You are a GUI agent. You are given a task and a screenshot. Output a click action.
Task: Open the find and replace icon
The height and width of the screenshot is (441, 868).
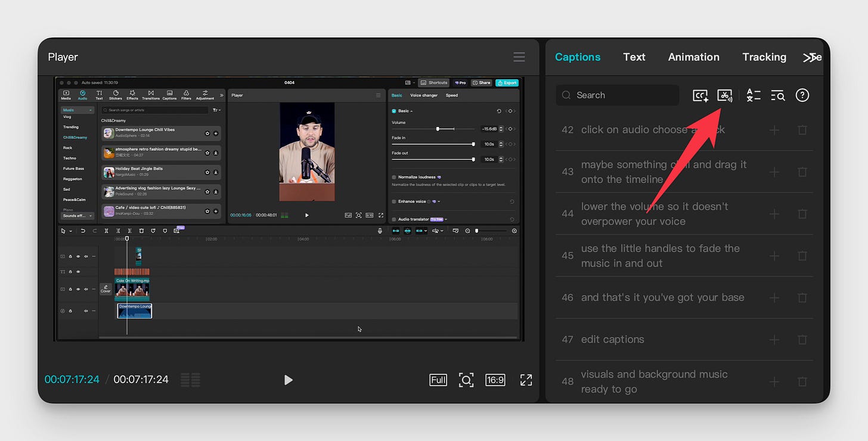[x=778, y=95]
